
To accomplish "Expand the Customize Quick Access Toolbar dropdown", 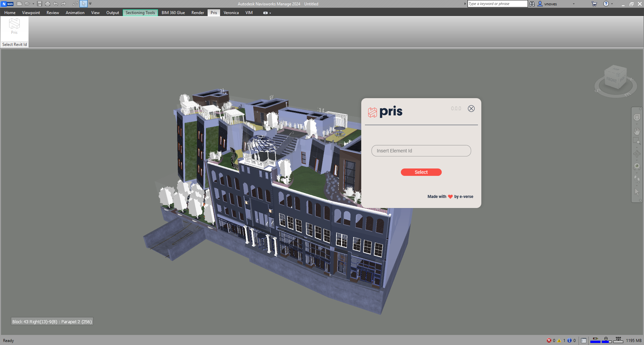I will (x=90, y=4).
